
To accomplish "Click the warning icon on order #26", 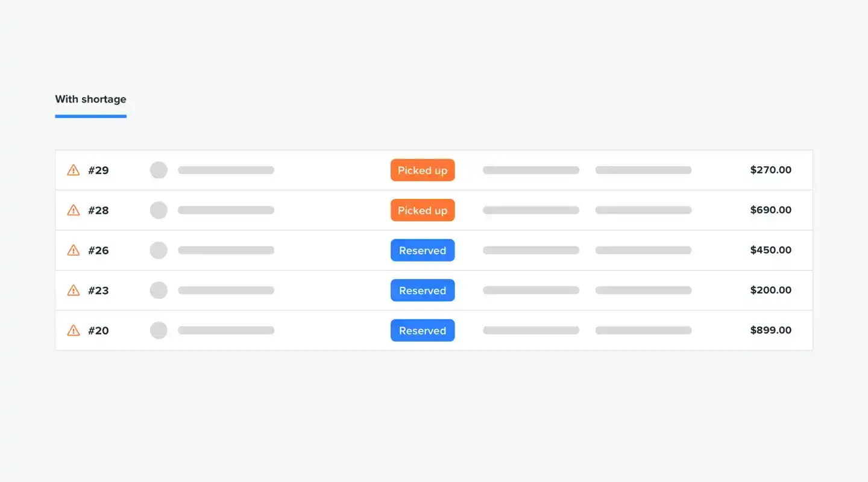I will click(73, 250).
